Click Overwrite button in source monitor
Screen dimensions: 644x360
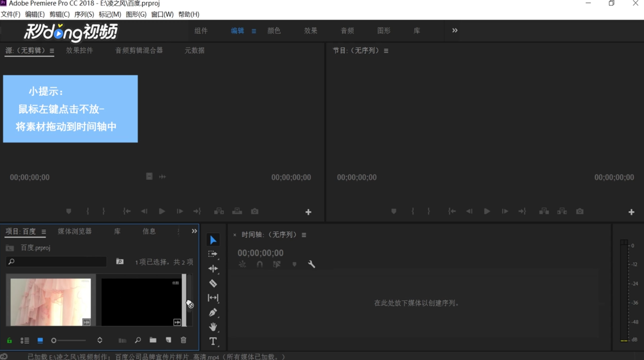pyautogui.click(x=237, y=211)
